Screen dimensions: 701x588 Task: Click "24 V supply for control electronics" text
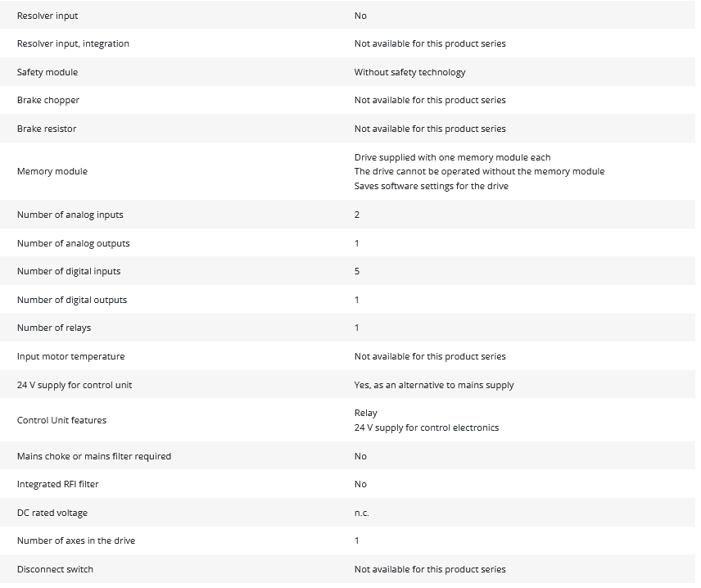pyautogui.click(x=426, y=427)
